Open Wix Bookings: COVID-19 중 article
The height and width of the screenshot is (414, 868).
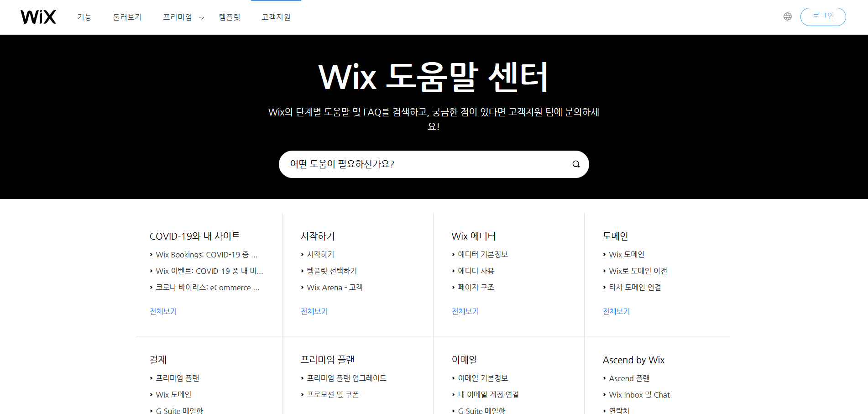tap(207, 255)
